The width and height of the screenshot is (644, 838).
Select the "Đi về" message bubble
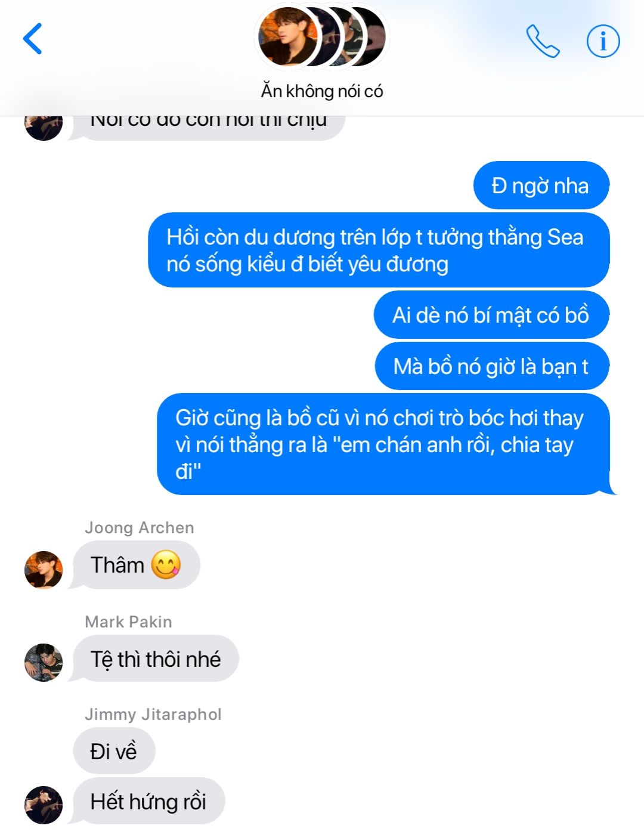point(114,750)
